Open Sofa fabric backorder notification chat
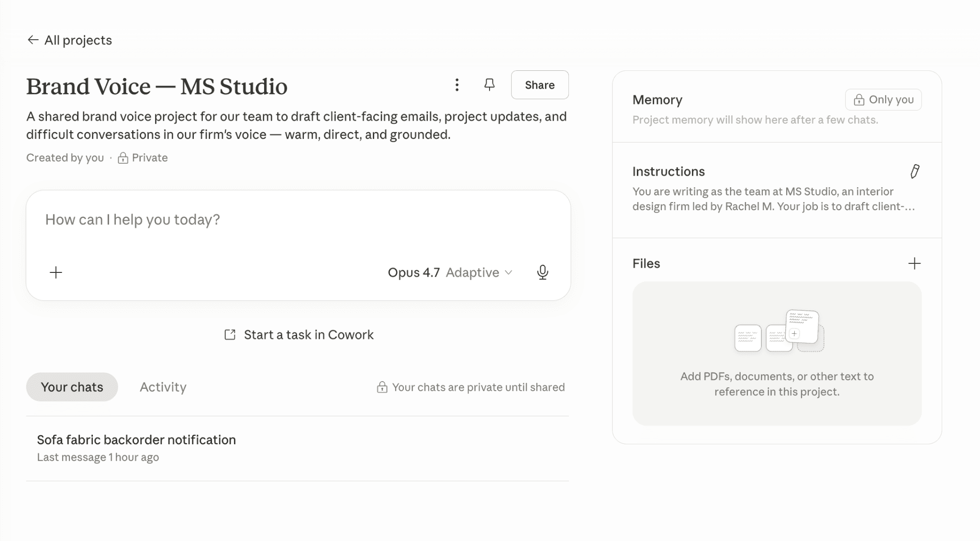 [x=136, y=440]
